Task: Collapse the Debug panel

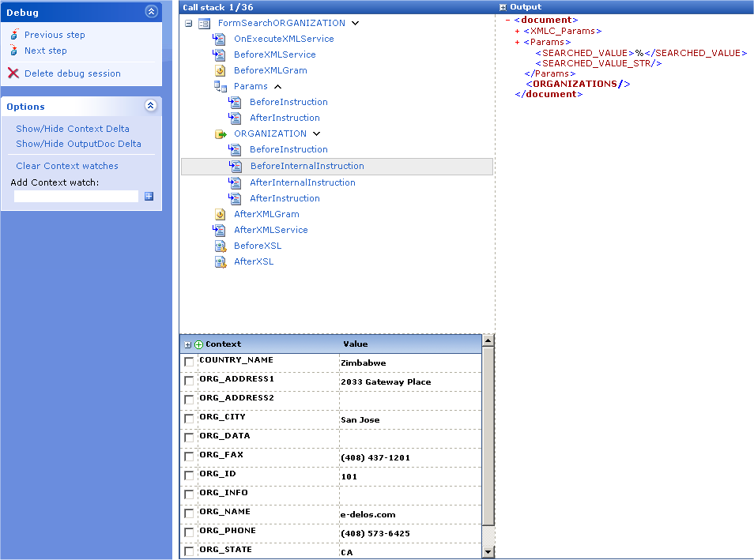Action: click(x=151, y=12)
